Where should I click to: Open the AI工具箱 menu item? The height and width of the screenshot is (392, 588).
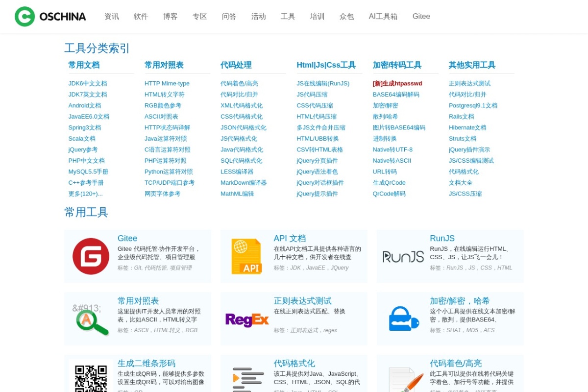click(383, 16)
